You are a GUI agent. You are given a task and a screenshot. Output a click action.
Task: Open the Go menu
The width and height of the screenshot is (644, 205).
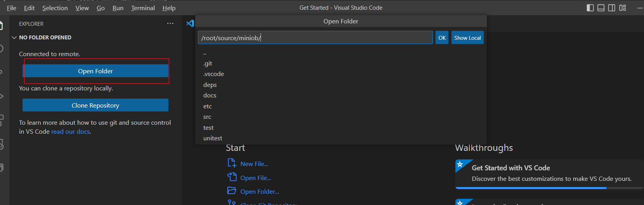[x=101, y=8]
